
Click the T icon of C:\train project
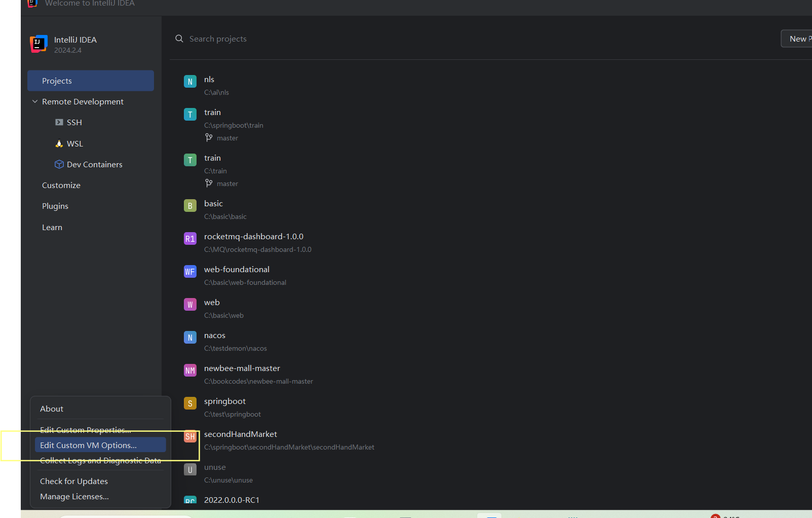[x=190, y=160]
